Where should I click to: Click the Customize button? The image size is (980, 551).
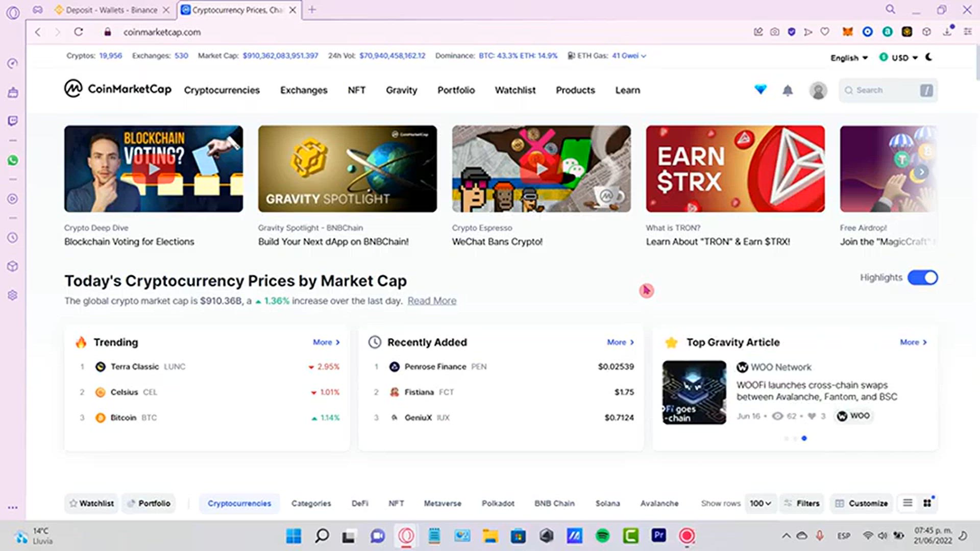(x=862, y=503)
